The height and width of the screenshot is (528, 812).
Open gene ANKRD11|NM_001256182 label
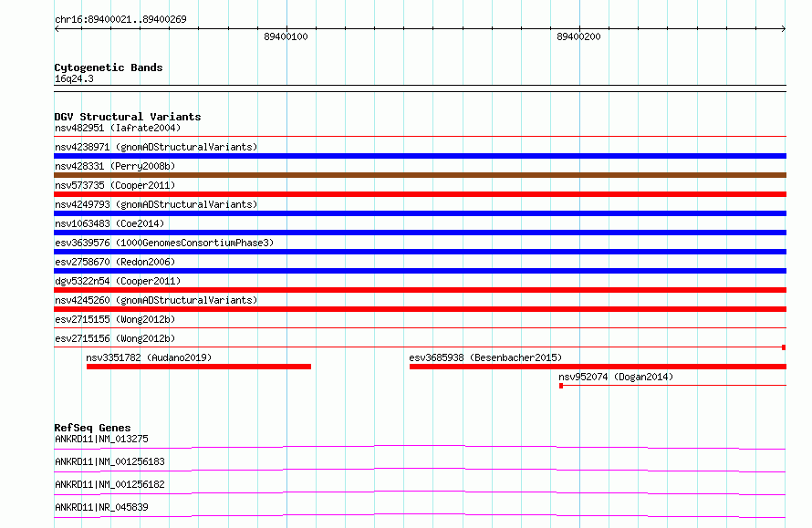coord(109,484)
